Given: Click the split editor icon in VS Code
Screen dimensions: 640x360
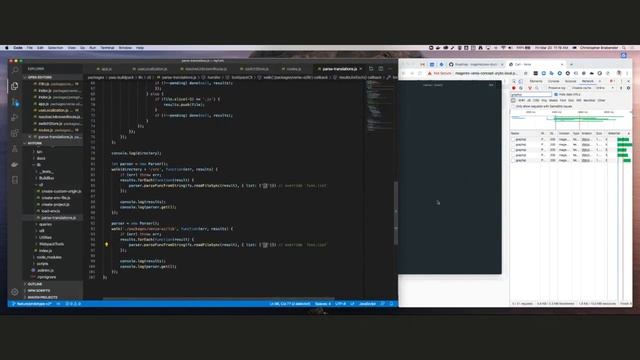Looking at the screenshot, I should point(381,69).
